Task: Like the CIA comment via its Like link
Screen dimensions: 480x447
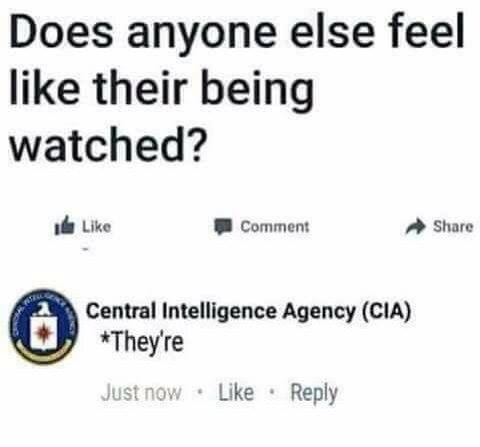Action: [x=236, y=392]
